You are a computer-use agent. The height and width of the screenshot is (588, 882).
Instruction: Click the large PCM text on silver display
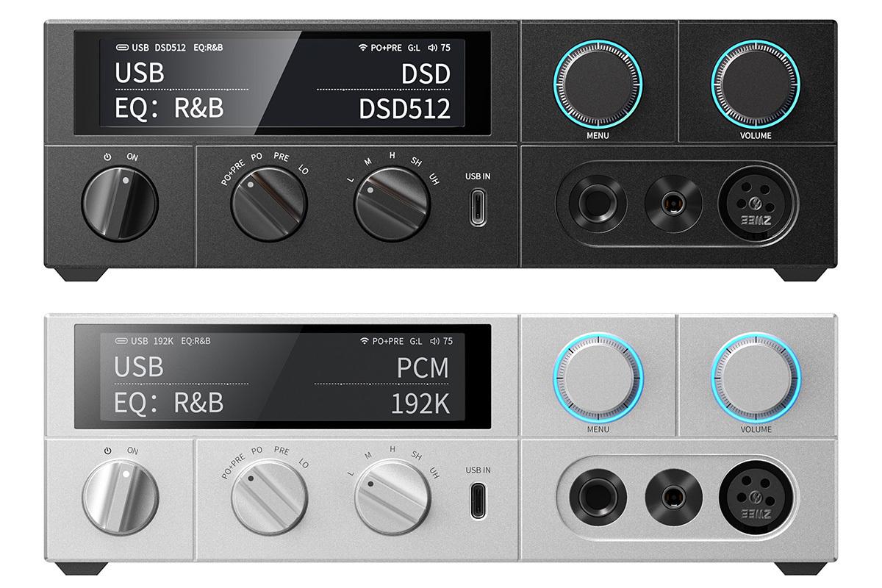click(x=422, y=368)
